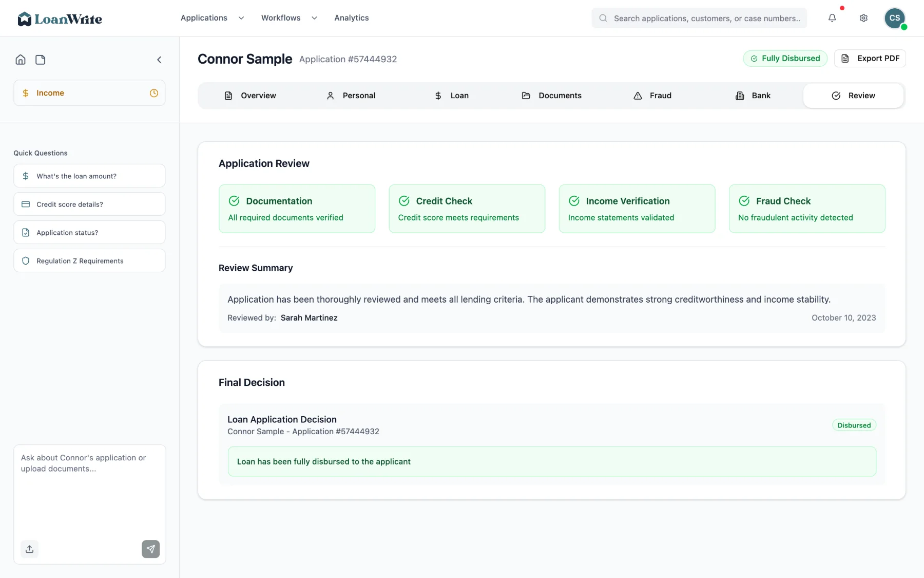Open the sidebar document icon

point(41,60)
